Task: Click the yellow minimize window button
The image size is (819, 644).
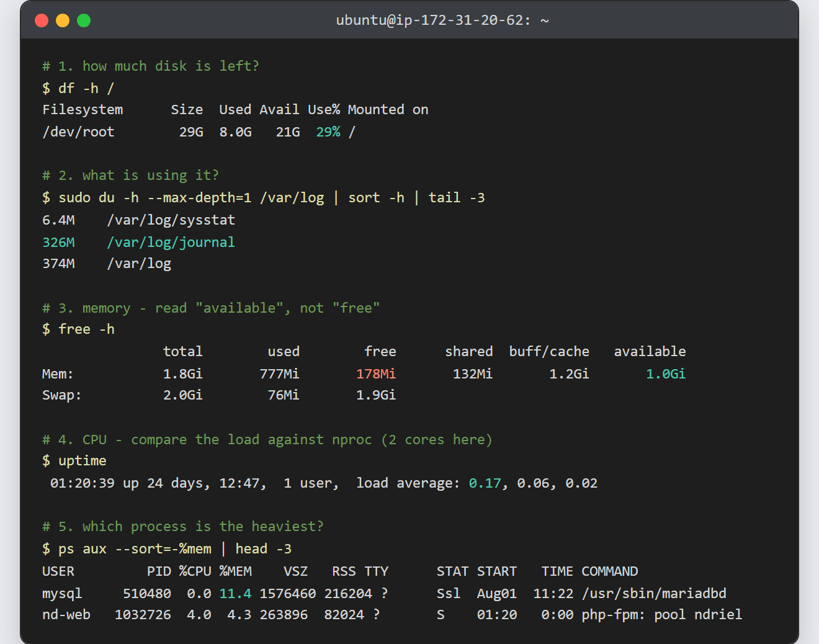Action: [x=63, y=20]
